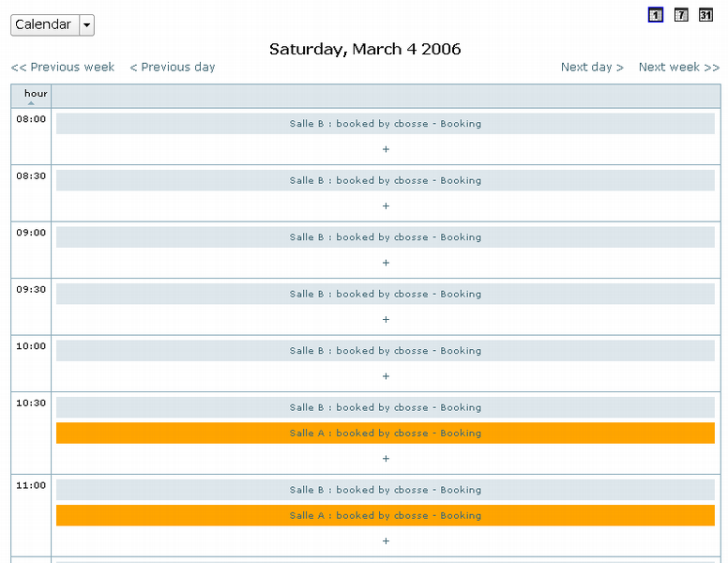Open the Calendar dropdown arrow
The width and height of the screenshot is (728, 563).
87,25
